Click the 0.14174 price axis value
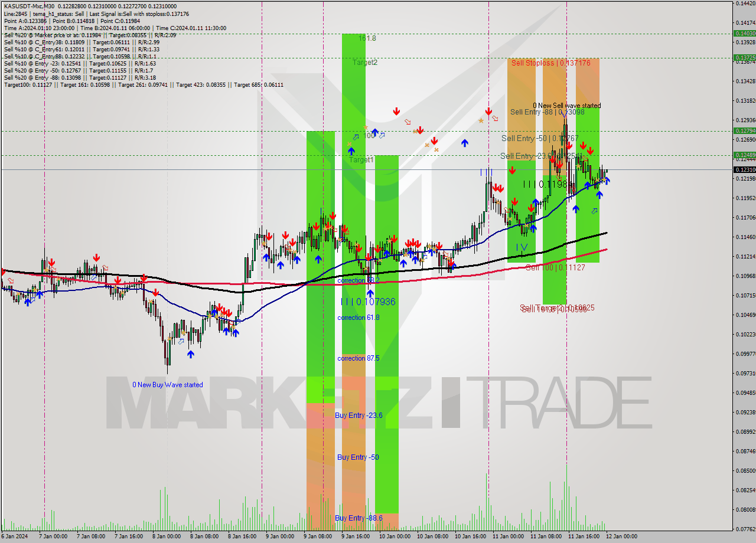The image size is (756, 543). [745, 23]
